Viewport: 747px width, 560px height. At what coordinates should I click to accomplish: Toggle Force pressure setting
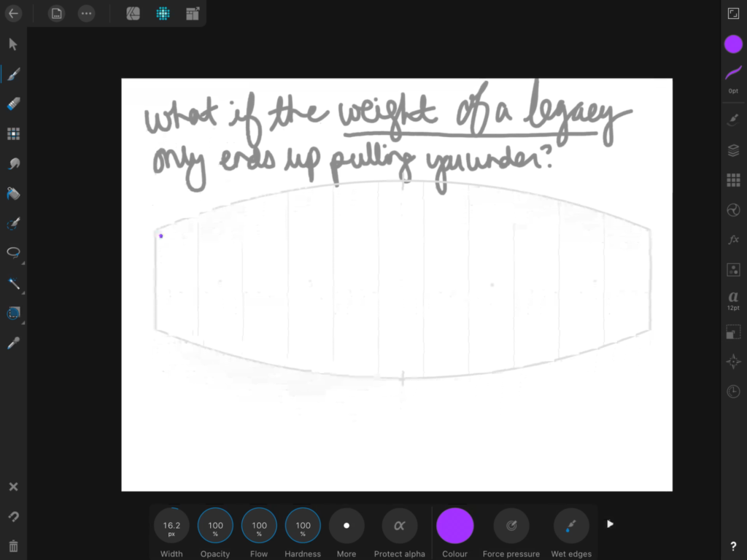(x=511, y=526)
